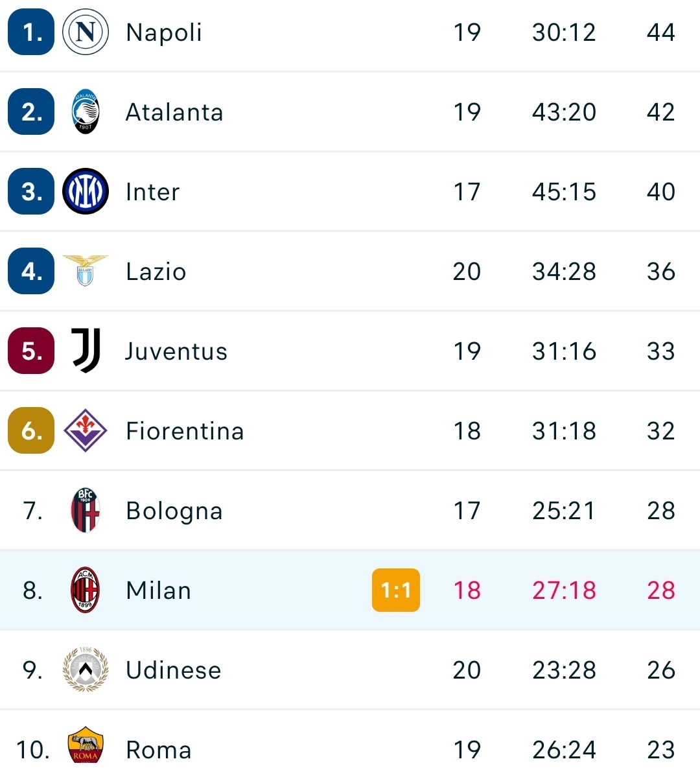Click the Atalanta team name

[174, 111]
